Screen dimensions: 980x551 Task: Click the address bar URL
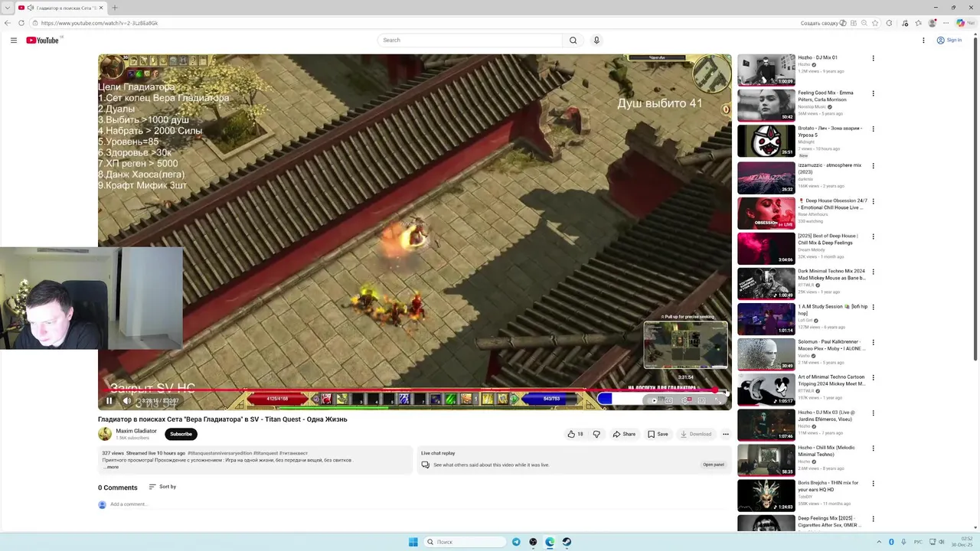pyautogui.click(x=100, y=23)
